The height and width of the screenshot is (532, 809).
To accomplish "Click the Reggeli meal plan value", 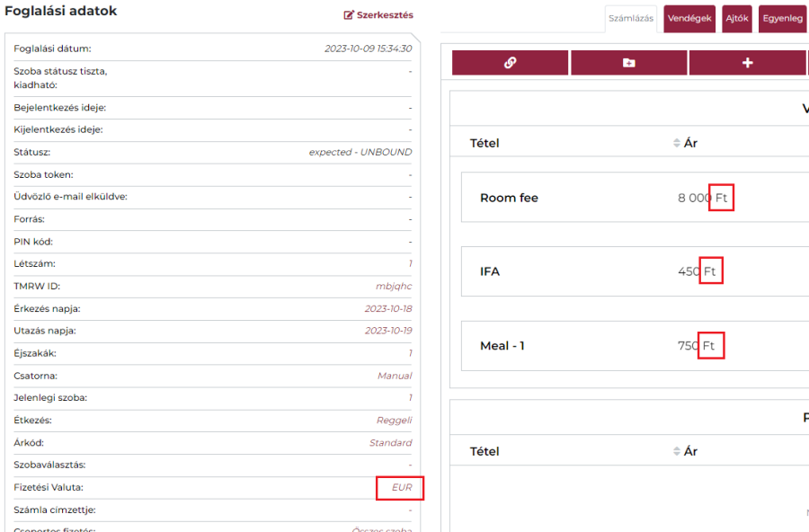I will tap(394, 421).
